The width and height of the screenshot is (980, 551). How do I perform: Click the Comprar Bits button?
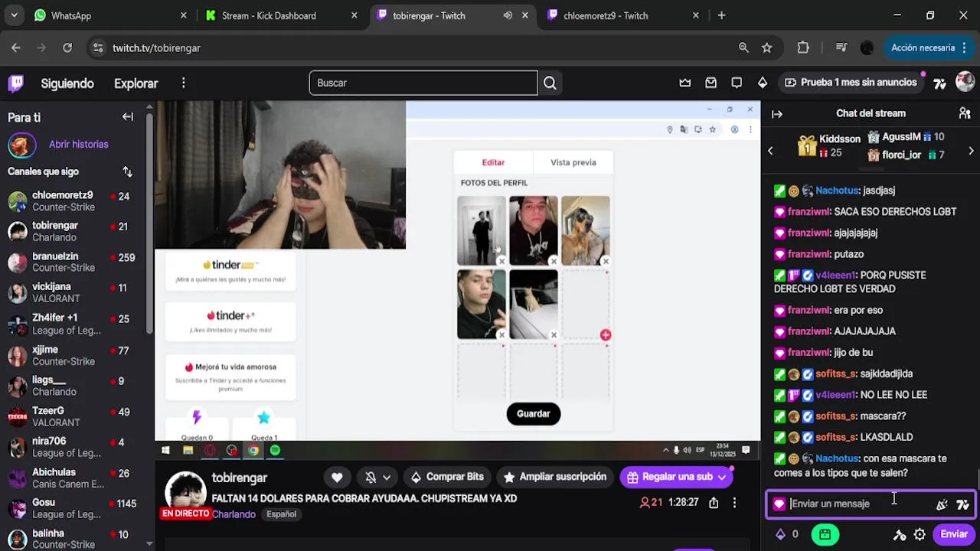(447, 477)
